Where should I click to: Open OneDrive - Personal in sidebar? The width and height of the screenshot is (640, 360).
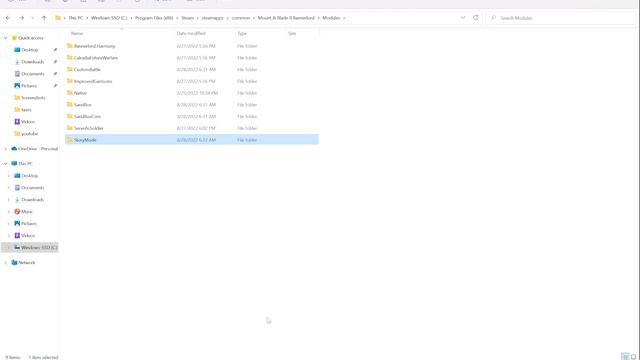(38, 149)
